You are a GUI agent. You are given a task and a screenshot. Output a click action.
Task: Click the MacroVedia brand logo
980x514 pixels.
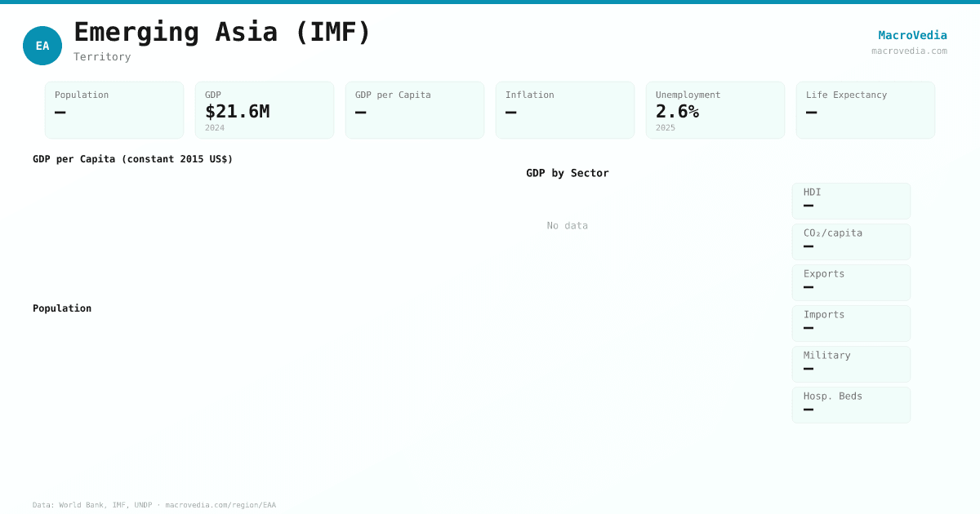tap(912, 35)
